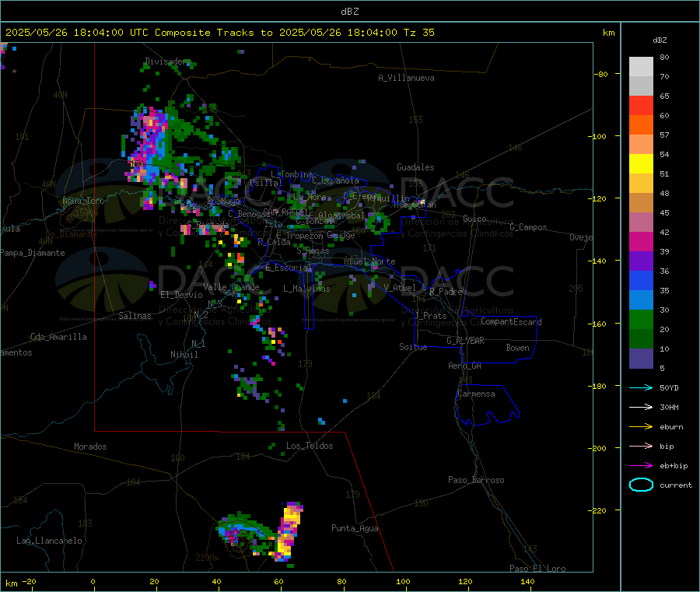Click the Punta_Agua map label

[x=355, y=528]
